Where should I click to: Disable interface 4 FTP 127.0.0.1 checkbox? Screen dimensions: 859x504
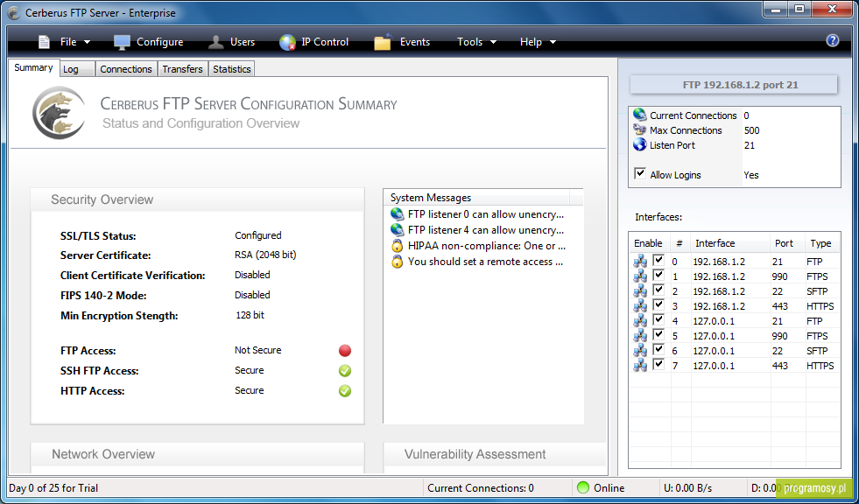[658, 319]
